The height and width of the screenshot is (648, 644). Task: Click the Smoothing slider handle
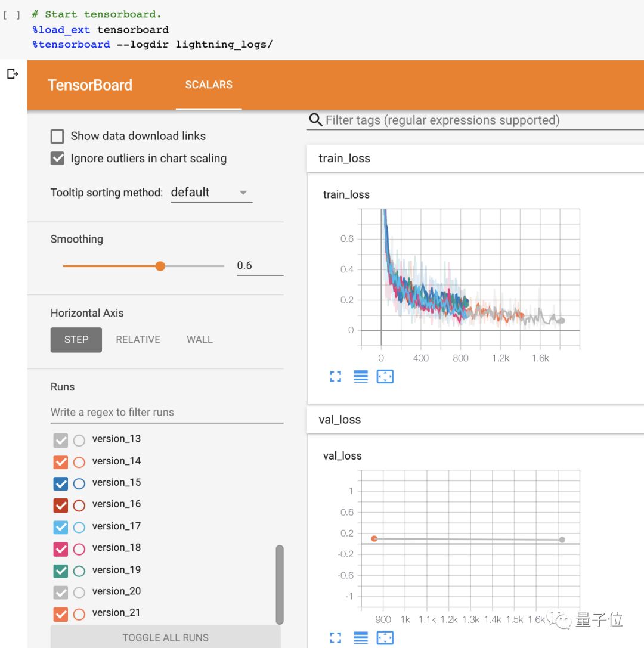click(x=160, y=266)
